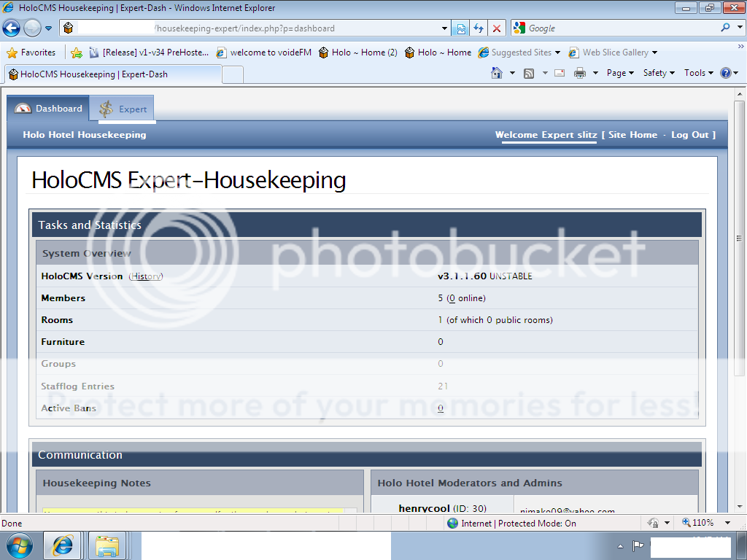Open the Favorites star button

tap(31, 52)
